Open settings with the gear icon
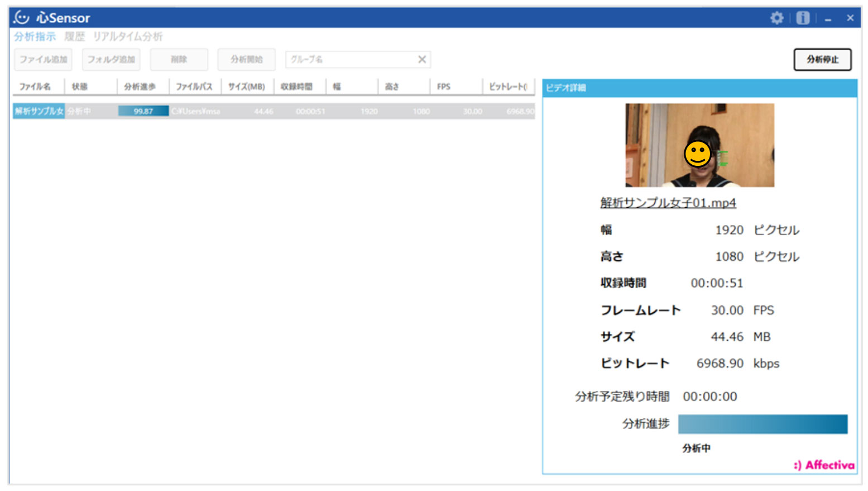 click(776, 18)
